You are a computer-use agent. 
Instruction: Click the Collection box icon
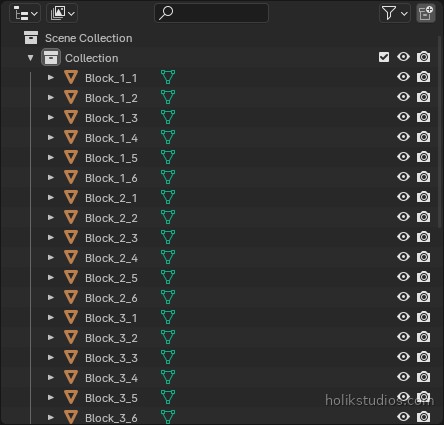pos(51,57)
